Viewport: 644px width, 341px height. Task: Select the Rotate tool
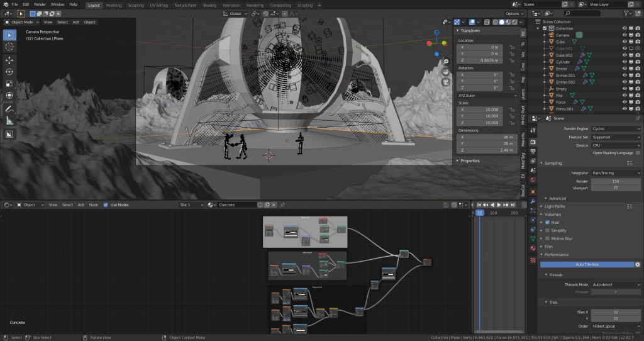coord(9,72)
